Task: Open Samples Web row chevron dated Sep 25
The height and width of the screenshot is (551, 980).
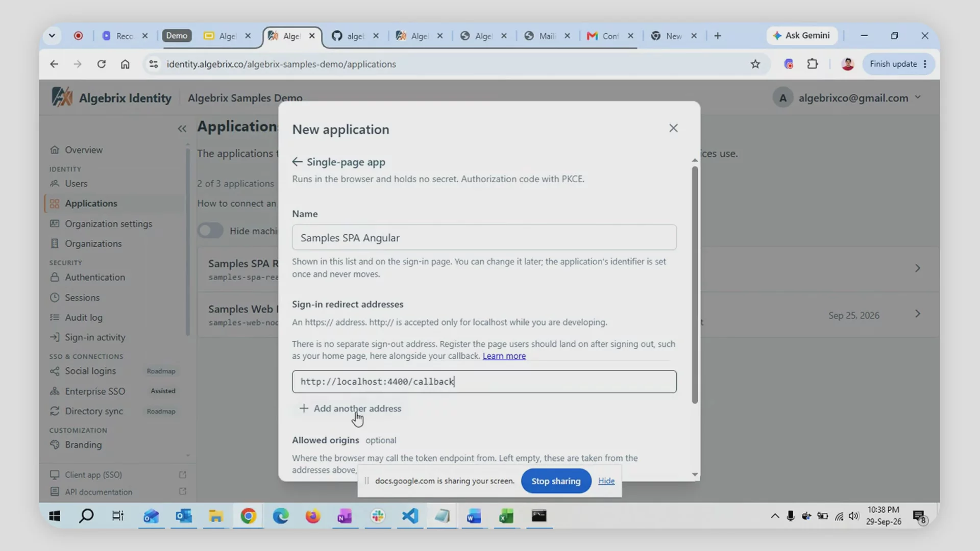Action: point(917,314)
